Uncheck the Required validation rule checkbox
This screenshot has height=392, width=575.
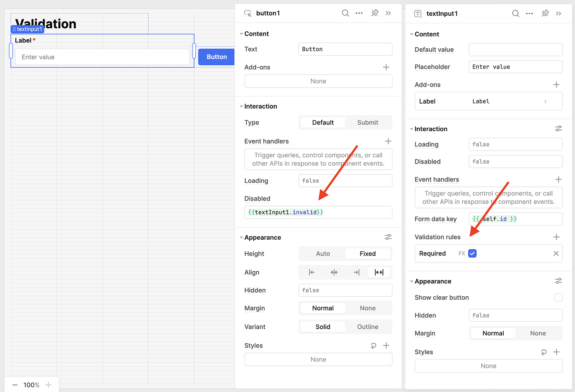coord(472,253)
